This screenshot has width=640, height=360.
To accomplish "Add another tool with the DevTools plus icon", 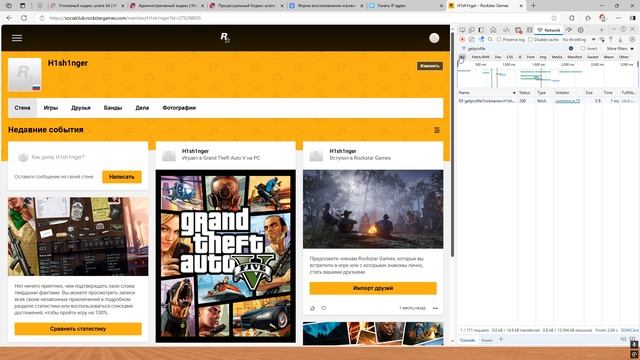I will [x=602, y=30].
